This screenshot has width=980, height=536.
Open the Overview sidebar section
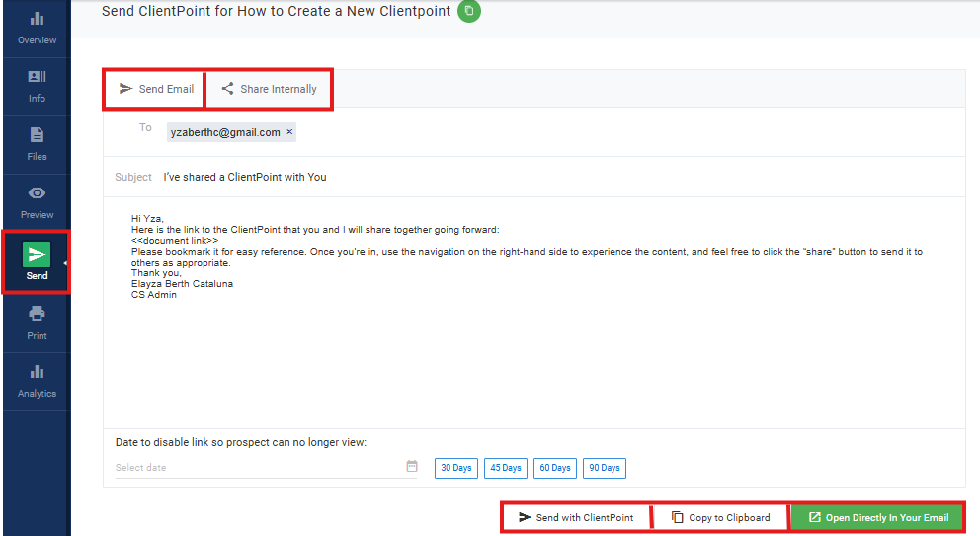tap(37, 29)
